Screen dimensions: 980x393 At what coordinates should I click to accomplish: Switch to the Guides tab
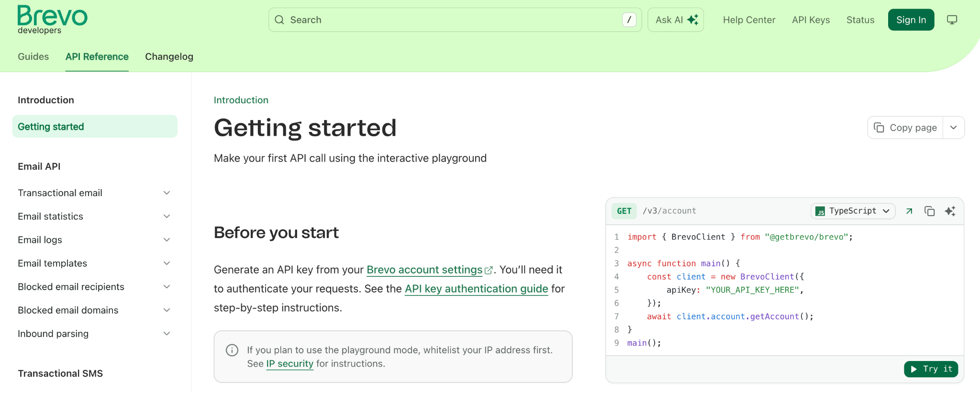click(x=33, y=56)
